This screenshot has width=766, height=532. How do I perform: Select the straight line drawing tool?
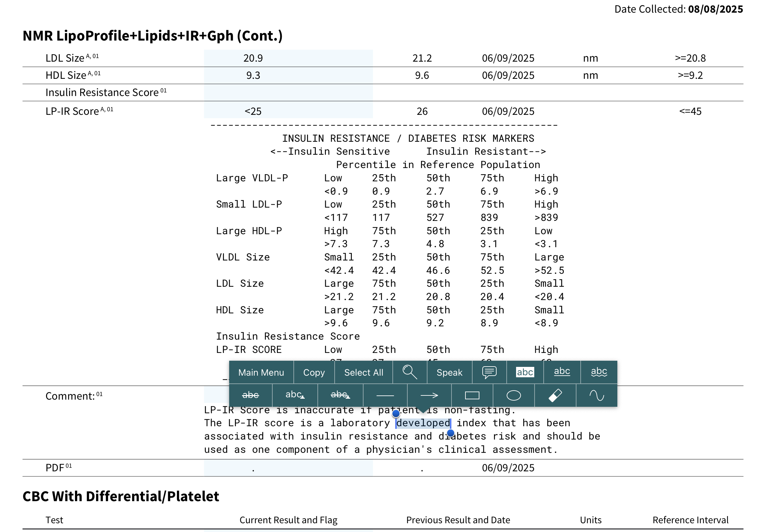tap(385, 395)
